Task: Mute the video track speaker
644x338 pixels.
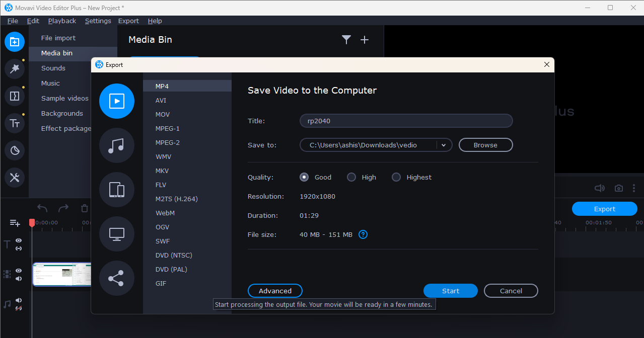Action: 19,279
